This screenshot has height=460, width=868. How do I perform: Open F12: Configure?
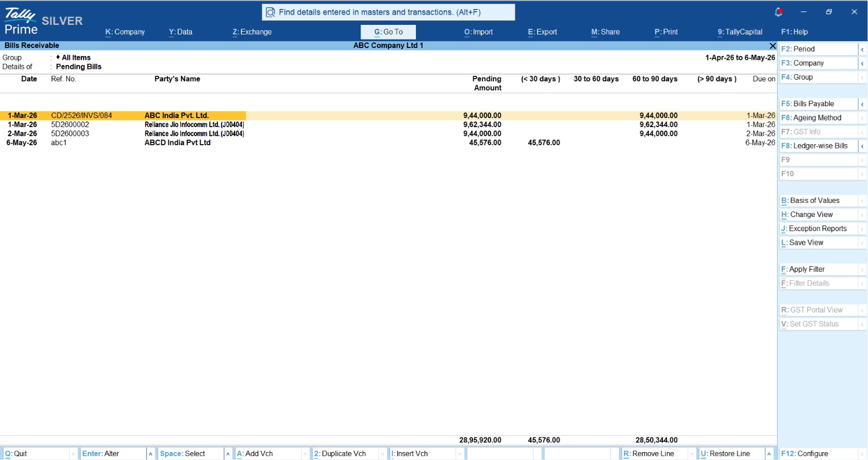[x=818, y=454]
